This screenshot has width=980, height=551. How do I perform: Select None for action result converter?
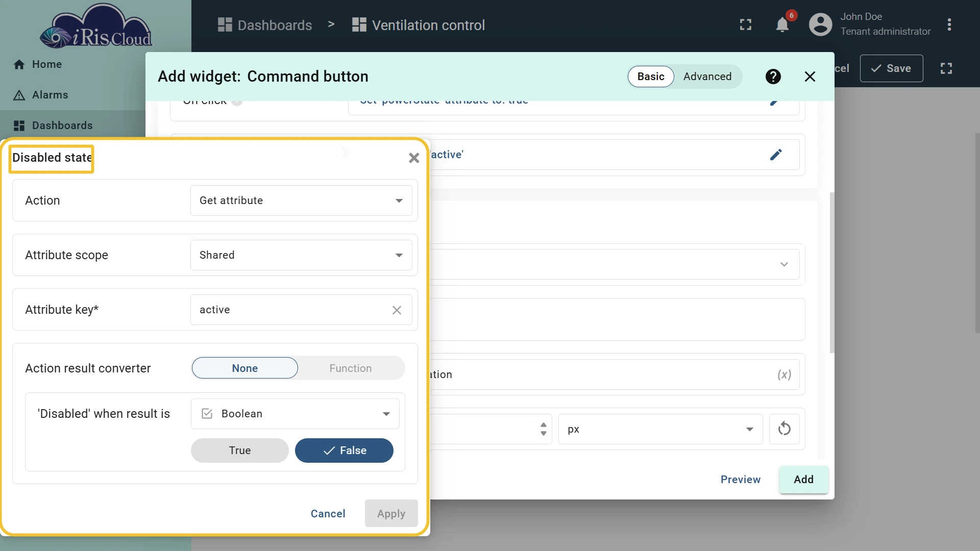coord(245,368)
